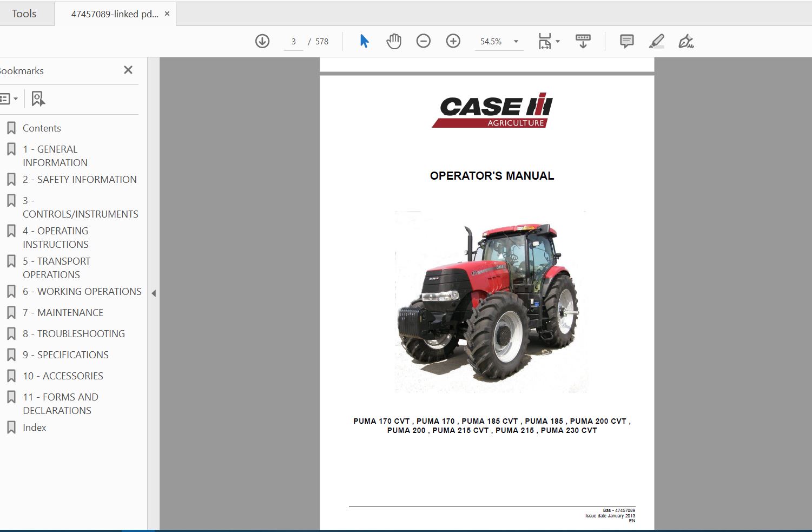The width and height of the screenshot is (812, 532).
Task: Go to 7 - MAINTENANCE bookmark
Action: pos(63,312)
